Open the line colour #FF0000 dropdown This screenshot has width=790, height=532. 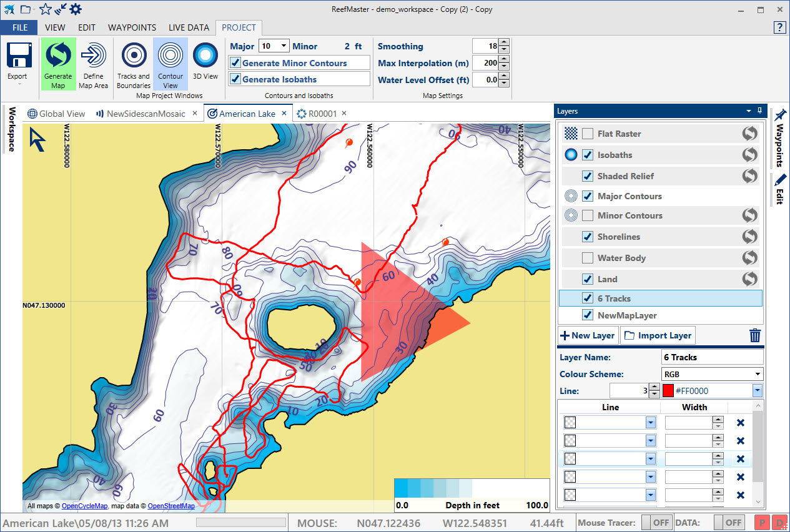tap(758, 391)
